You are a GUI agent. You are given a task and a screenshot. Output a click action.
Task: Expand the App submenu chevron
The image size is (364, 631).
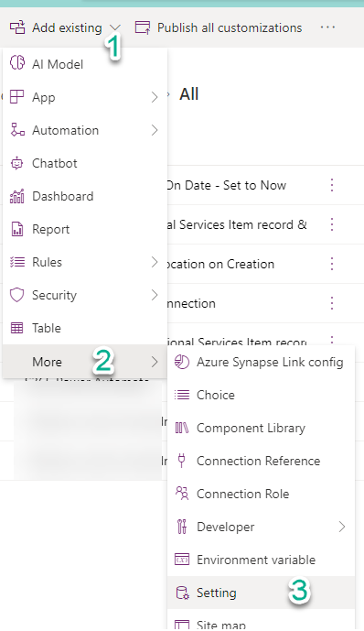click(x=155, y=97)
